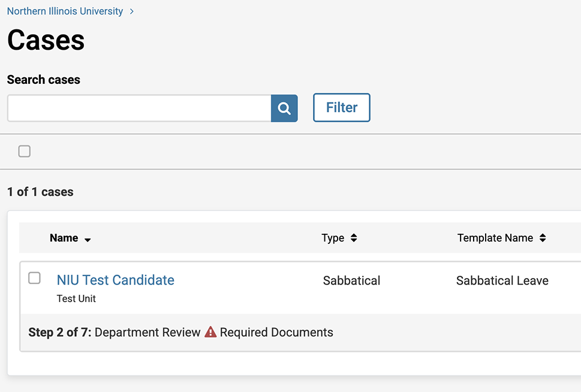Open the NIU Test Candidate case

(115, 280)
